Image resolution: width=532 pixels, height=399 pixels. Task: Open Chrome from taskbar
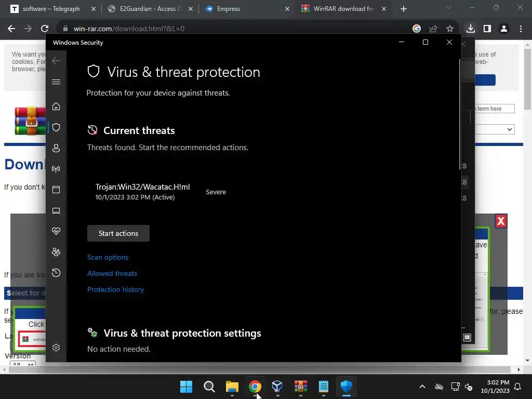[255, 387]
